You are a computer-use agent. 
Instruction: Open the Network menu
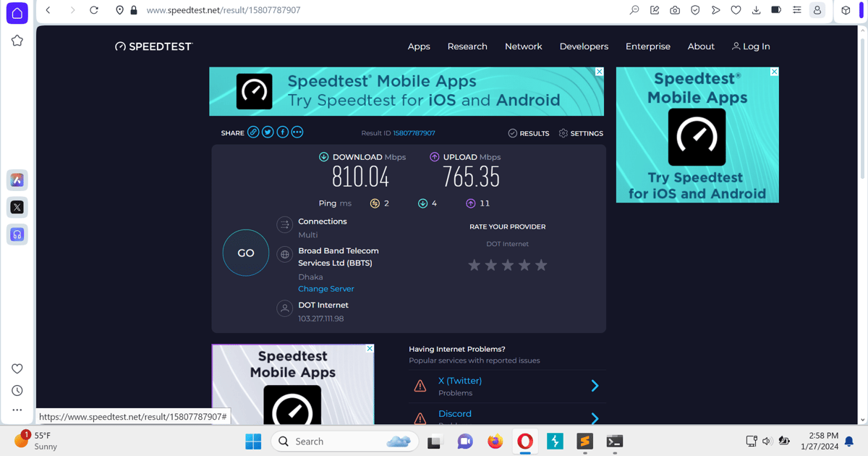tap(524, 46)
